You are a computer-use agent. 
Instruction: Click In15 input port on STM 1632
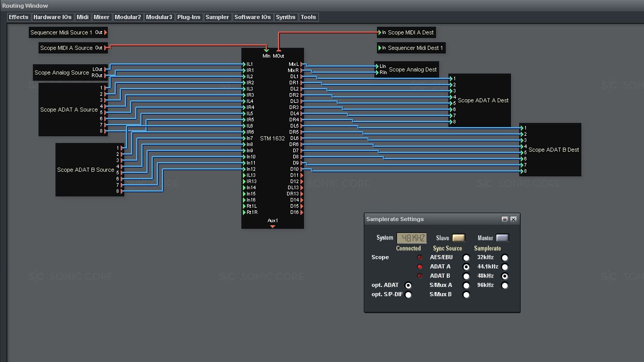click(244, 194)
